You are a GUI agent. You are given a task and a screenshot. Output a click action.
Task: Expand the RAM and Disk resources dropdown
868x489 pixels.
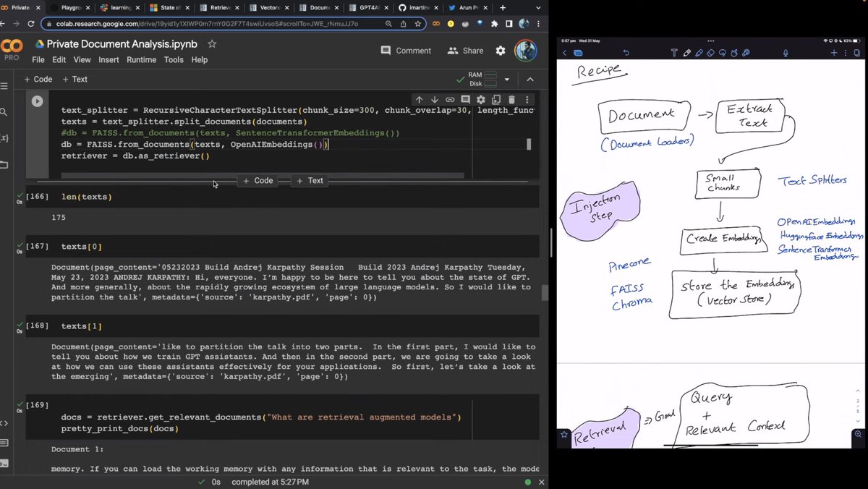[x=506, y=80]
